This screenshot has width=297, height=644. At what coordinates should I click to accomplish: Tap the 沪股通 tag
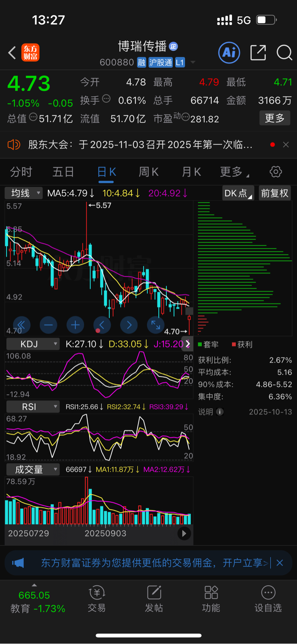click(x=160, y=62)
